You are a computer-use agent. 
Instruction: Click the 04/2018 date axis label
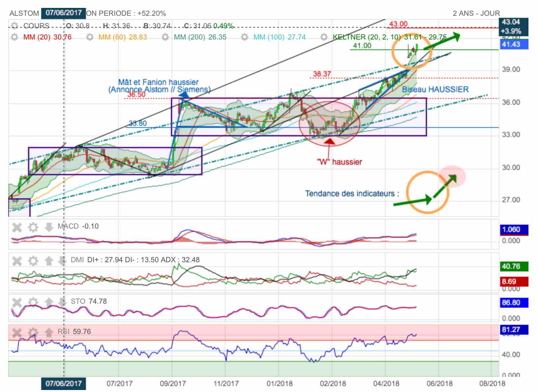tap(386, 384)
